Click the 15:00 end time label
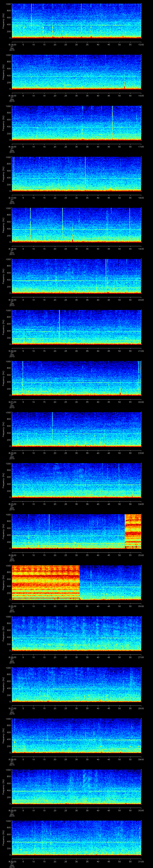The height and width of the screenshot is (868, 153). point(141,44)
